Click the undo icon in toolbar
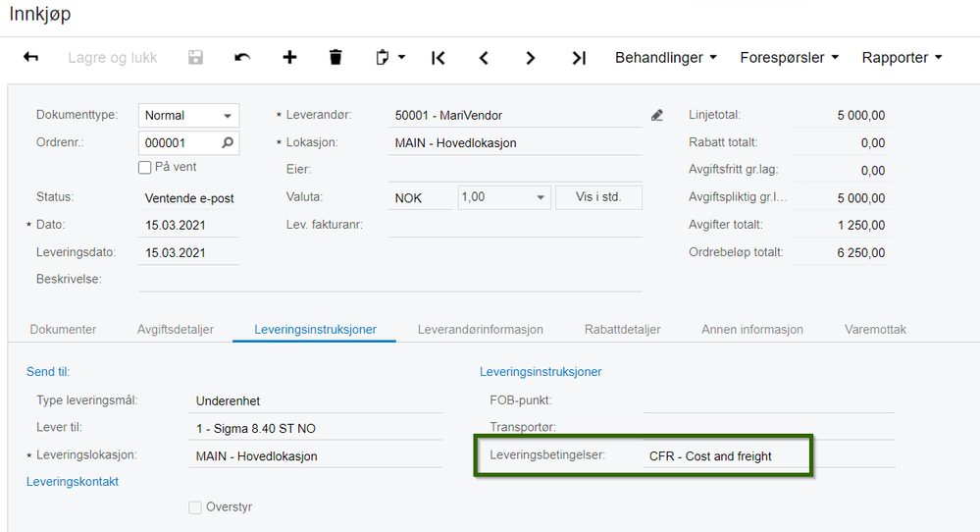Screen dimensions: 980x532 [242, 58]
